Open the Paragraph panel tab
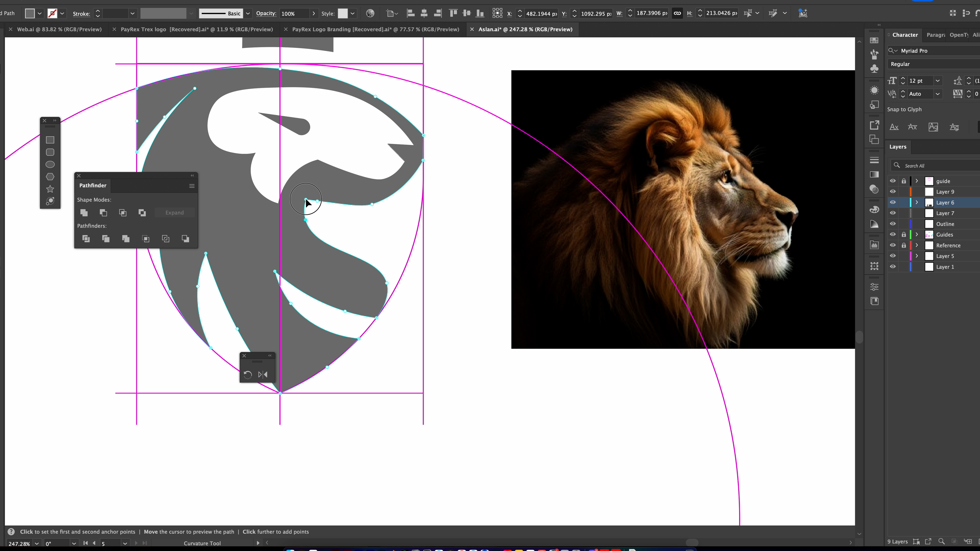Image resolution: width=980 pixels, height=551 pixels. click(x=936, y=35)
